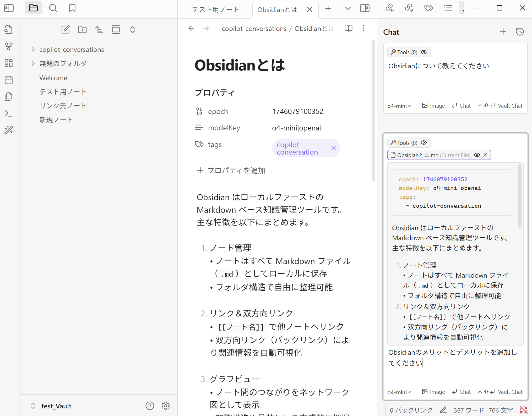Change file sort order icon
This screenshot has width=532, height=416.
coord(99,30)
